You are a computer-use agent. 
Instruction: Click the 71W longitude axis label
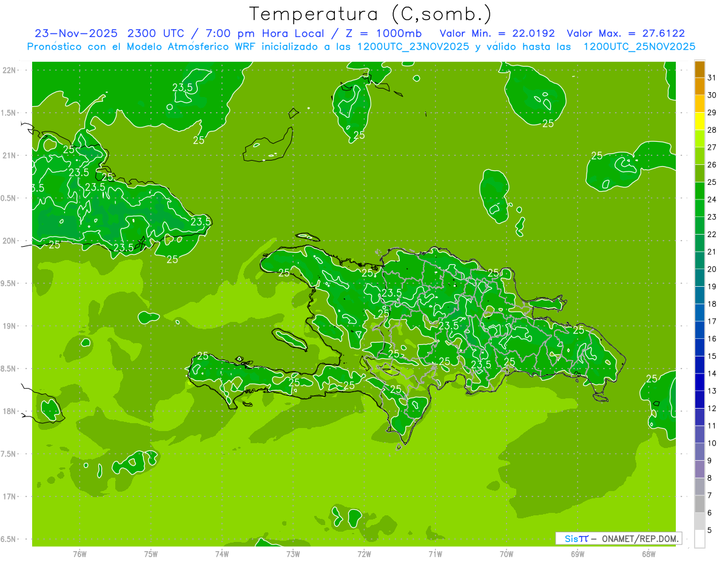pyautogui.click(x=435, y=554)
